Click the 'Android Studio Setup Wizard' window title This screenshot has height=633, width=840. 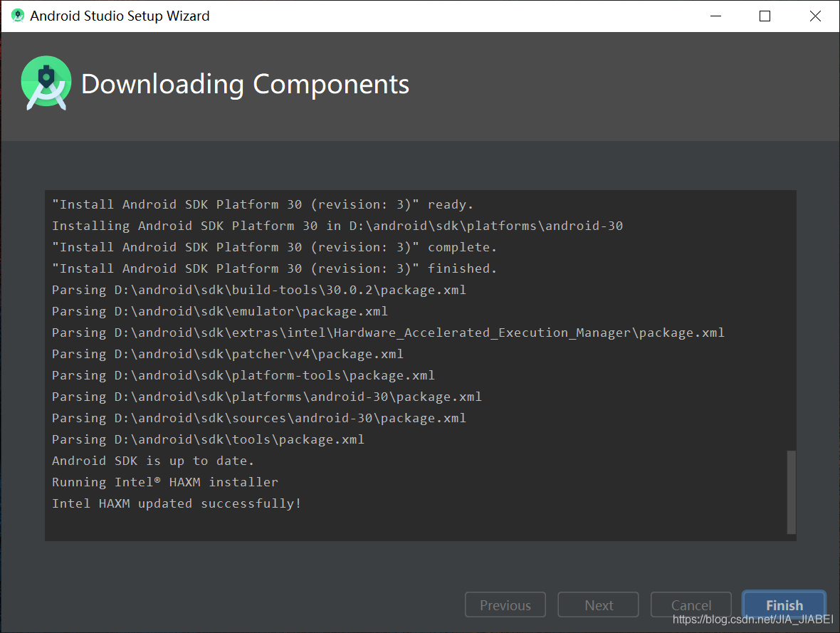click(x=120, y=16)
